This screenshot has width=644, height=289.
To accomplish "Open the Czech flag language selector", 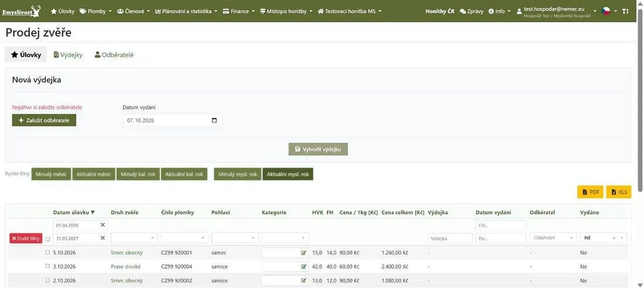I will click(609, 11).
